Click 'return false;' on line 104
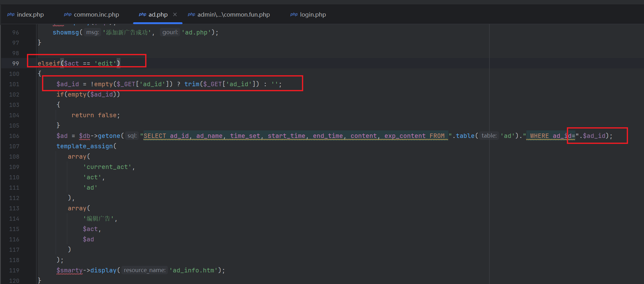 click(96, 115)
